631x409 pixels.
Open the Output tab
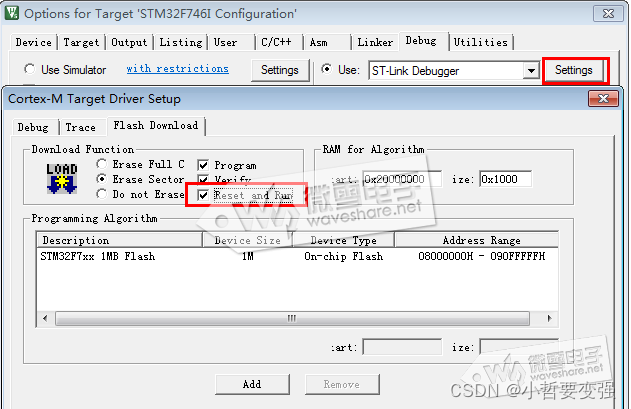pos(129,42)
